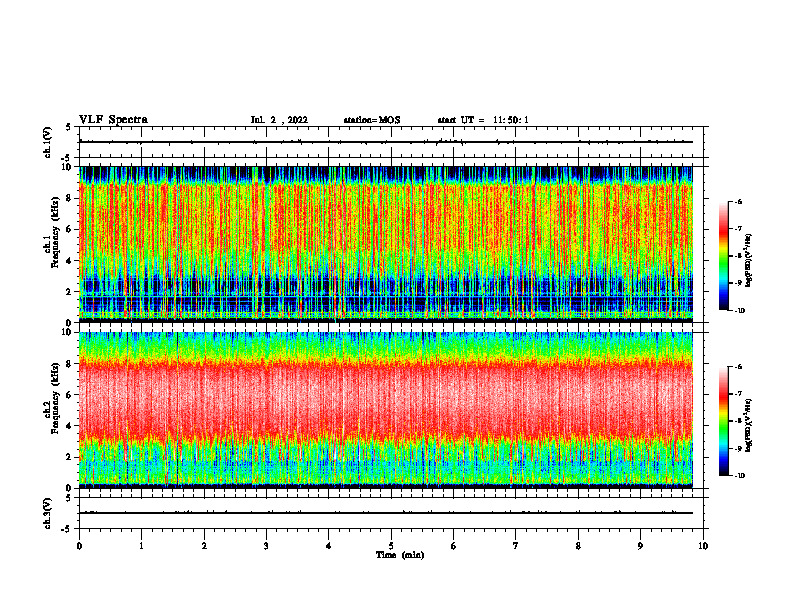This screenshot has height=612, width=792.
Task: Click the ch.1(V) waveform axis label
Action: coord(48,142)
